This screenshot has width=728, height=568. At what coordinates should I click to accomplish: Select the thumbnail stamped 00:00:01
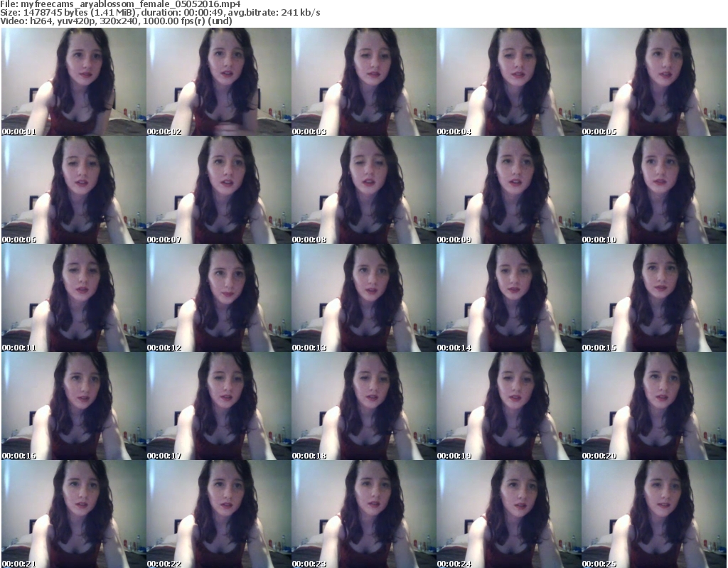tap(74, 82)
